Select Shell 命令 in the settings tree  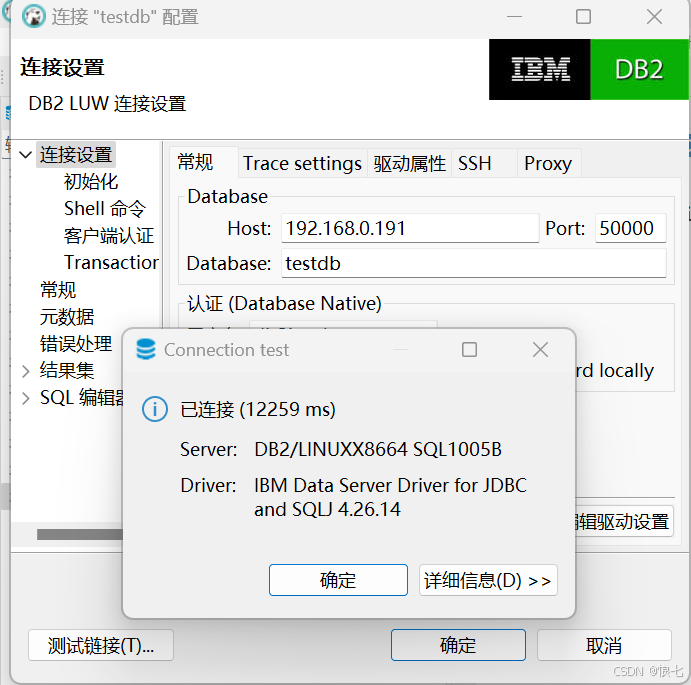click(104, 208)
